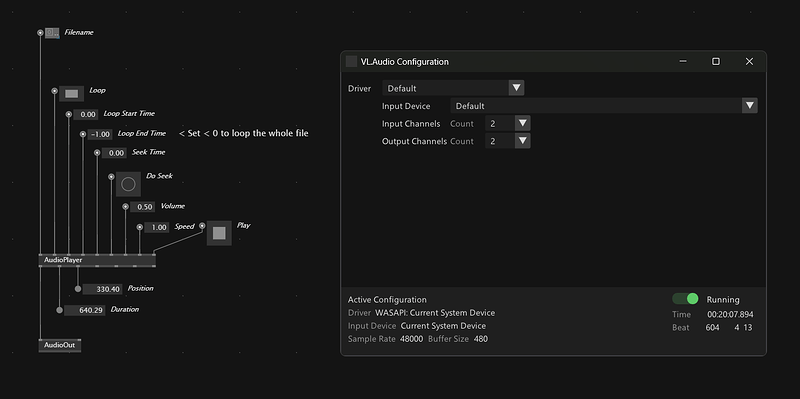The width and height of the screenshot is (800, 399).
Task: Toggle the Play button
Action: tap(219, 233)
